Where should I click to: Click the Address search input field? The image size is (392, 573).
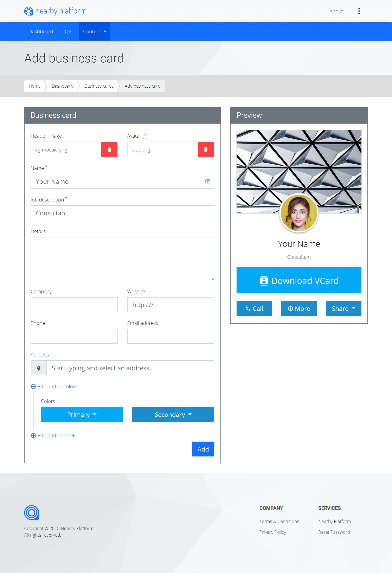130,368
